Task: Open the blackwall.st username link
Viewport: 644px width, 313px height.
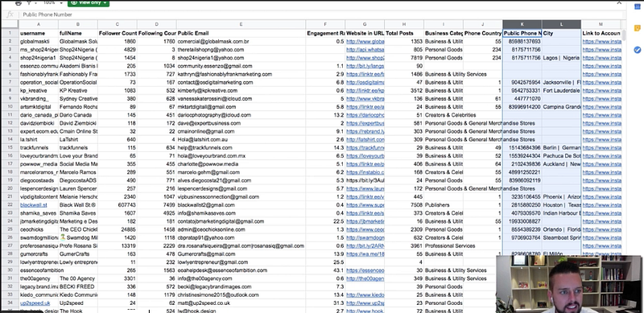Action: pos(34,205)
